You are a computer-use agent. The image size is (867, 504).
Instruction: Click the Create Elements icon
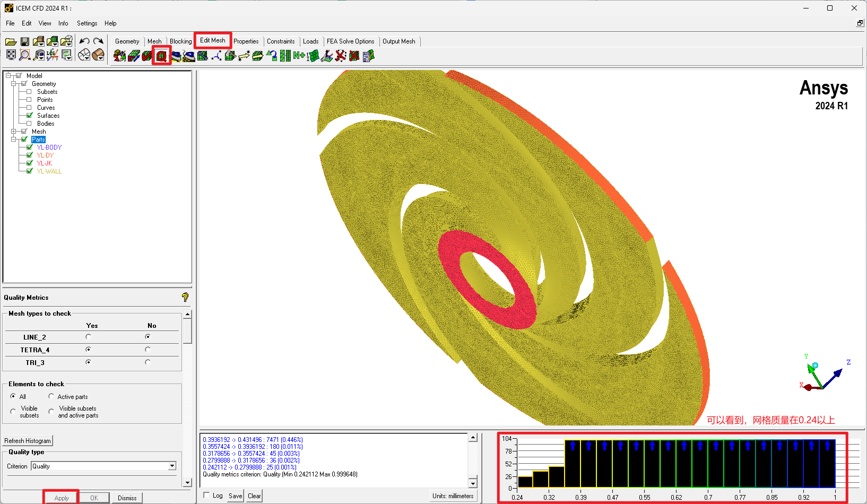120,56
